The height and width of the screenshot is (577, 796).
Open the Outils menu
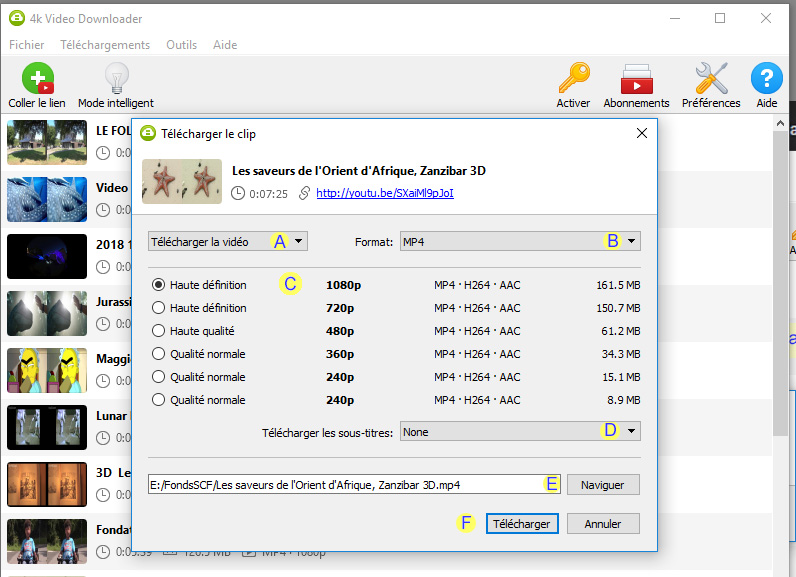click(x=182, y=45)
